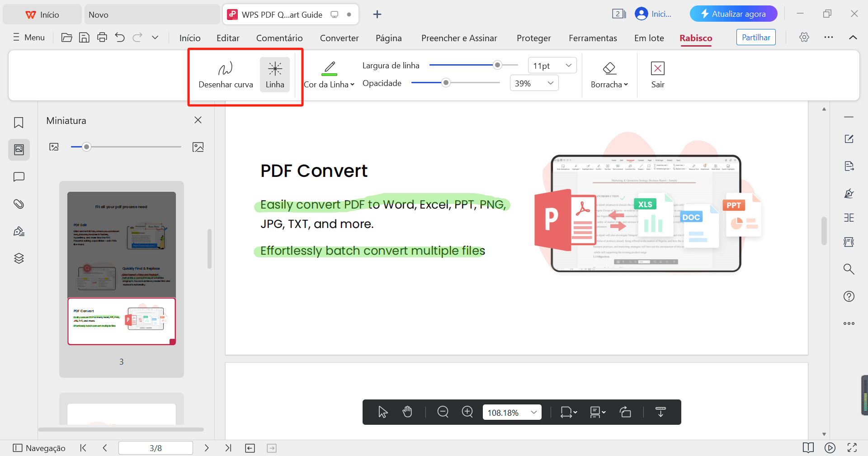Screen dimensions: 868x456
Task: Click the Opacidade slider handle
Action: (x=447, y=83)
